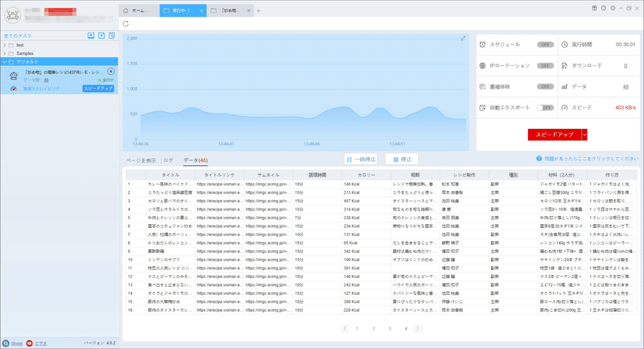Image resolution: width=644 pixels, height=349 pixels.
Task: Toggle the IP rotation switch
Action: tap(546, 65)
